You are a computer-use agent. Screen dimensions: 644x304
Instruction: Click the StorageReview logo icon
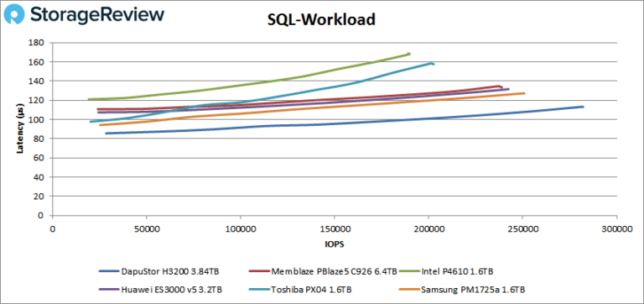click(x=14, y=14)
